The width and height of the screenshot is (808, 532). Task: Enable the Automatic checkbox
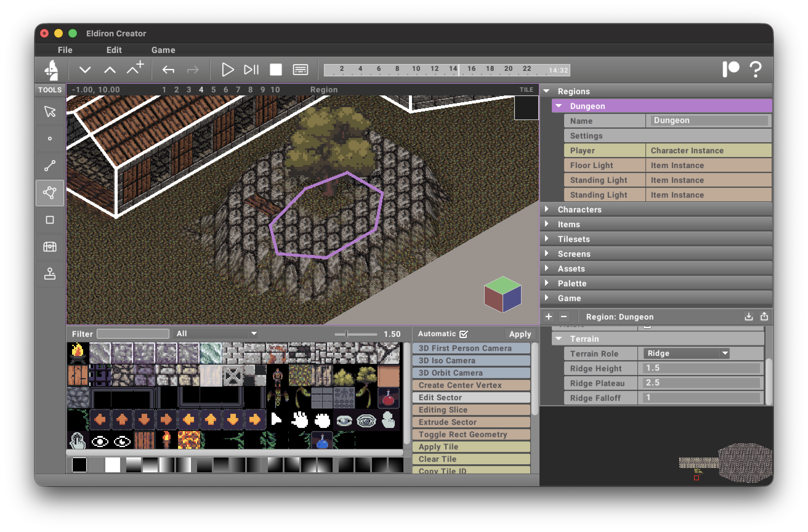[x=464, y=334]
